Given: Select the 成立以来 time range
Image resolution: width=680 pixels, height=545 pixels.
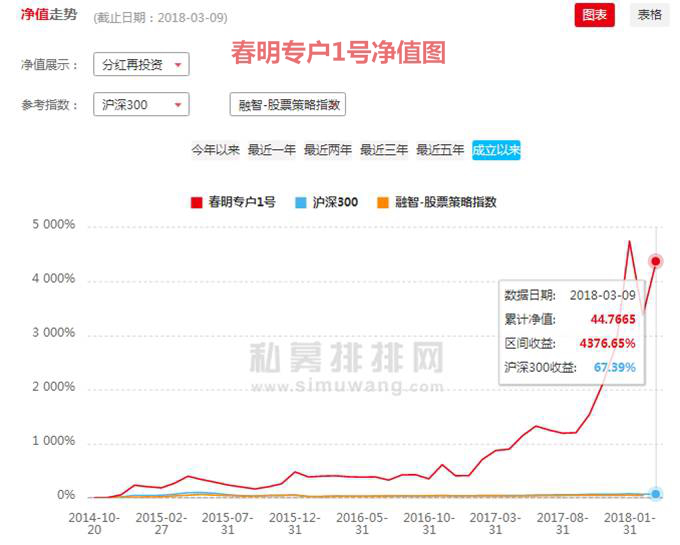Looking at the screenshot, I should (x=496, y=150).
